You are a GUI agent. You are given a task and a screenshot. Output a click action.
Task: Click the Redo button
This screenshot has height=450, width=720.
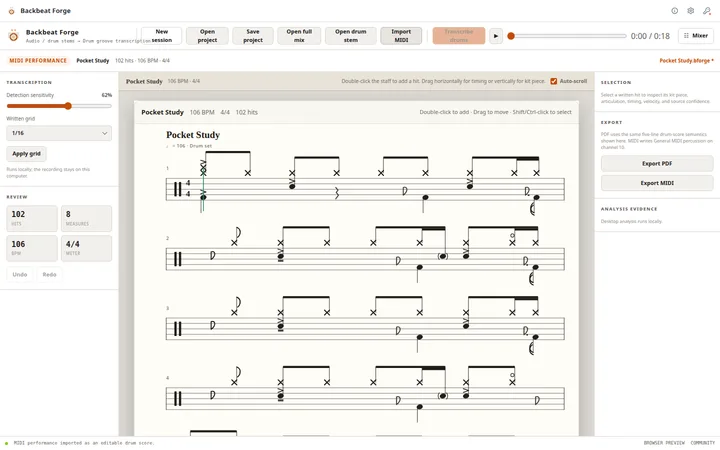pos(50,275)
